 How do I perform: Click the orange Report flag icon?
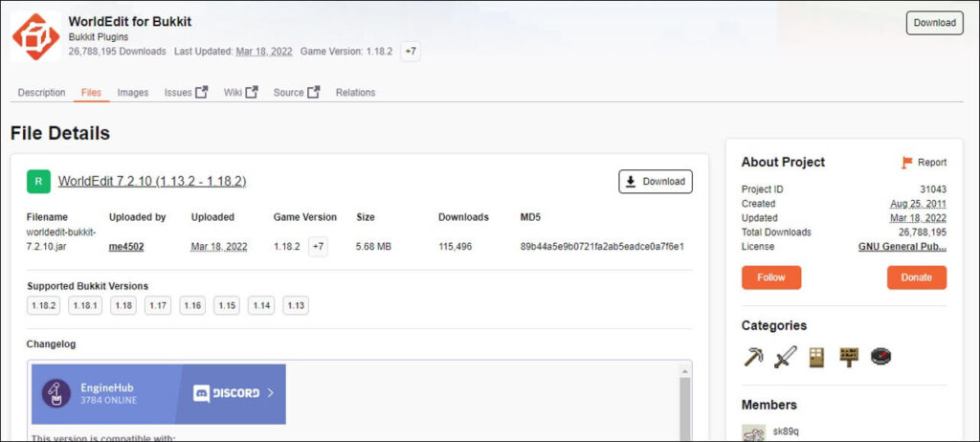907,163
